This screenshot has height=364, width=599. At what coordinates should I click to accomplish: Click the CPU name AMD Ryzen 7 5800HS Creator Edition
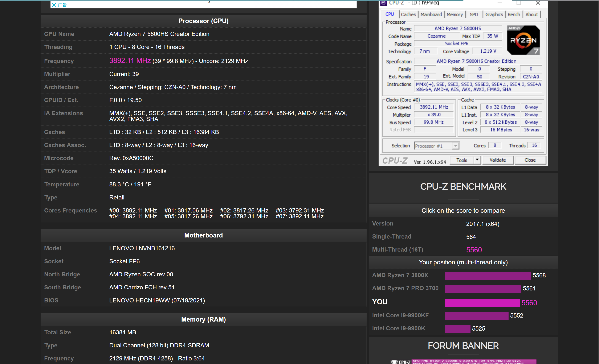[159, 34]
